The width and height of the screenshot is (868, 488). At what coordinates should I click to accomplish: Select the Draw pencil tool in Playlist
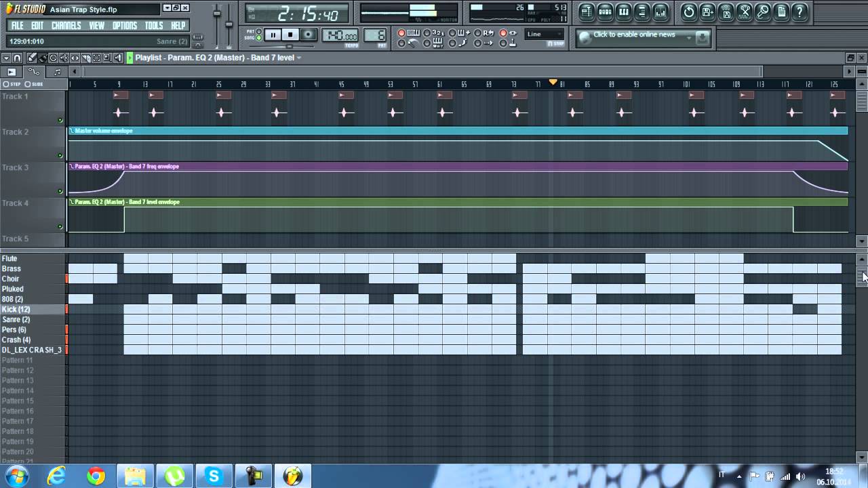(x=32, y=58)
